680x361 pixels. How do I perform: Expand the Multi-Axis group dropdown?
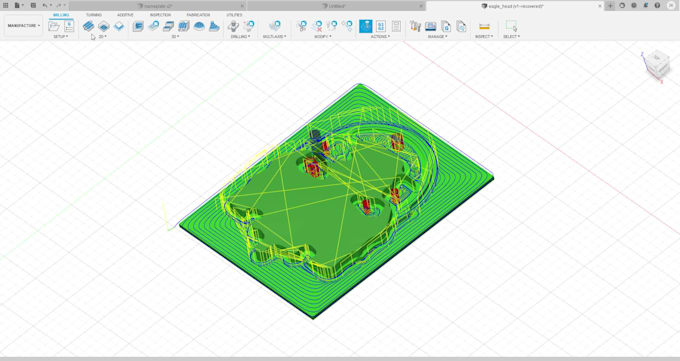coord(275,36)
